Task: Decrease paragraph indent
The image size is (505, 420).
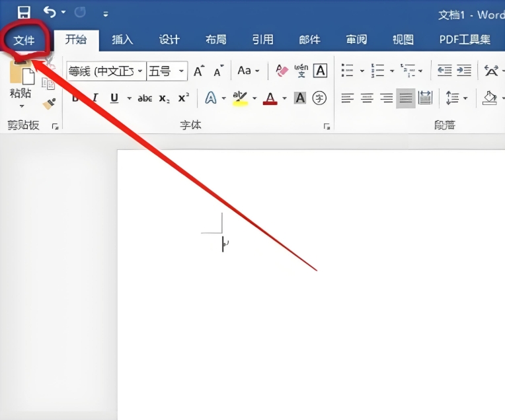Action: (444, 70)
